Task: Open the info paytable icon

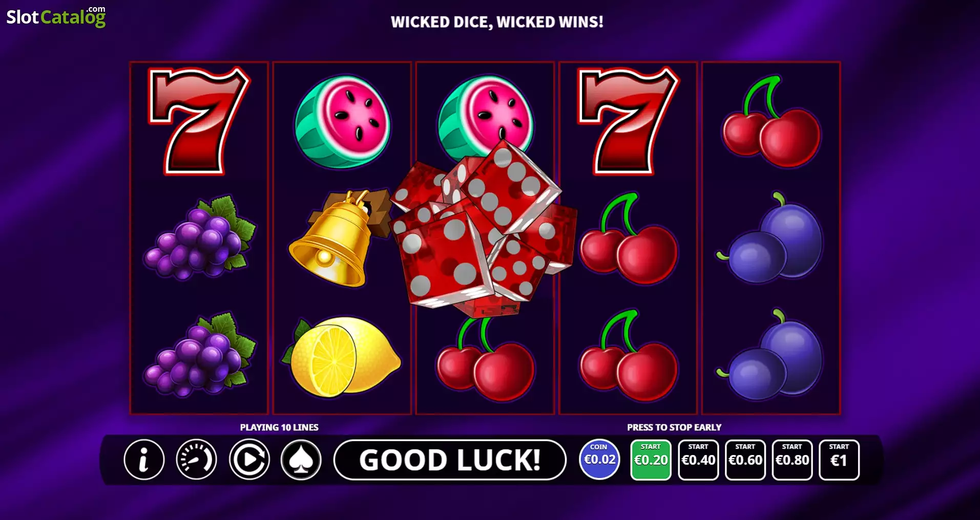Action: (144, 460)
